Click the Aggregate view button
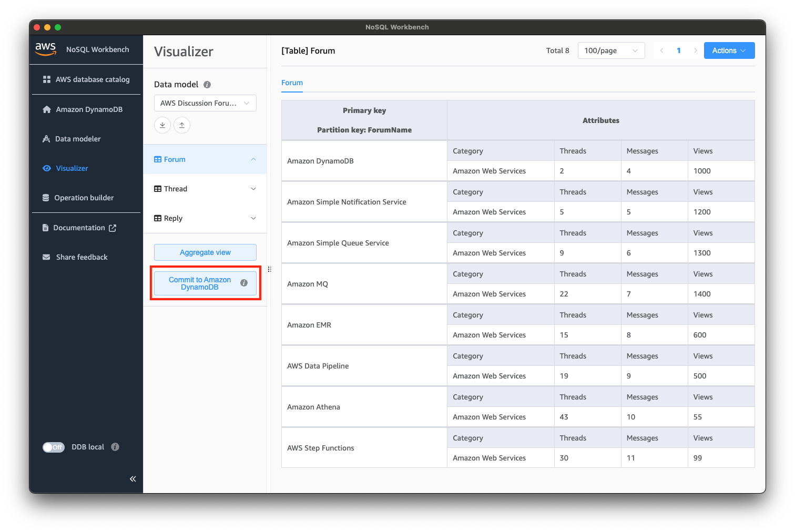 click(x=205, y=252)
